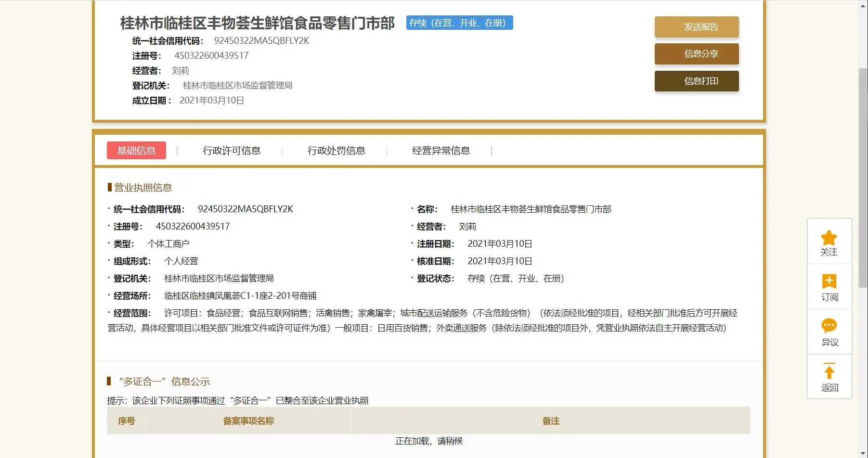
Task: Click the 提示 line about 多证合一
Action: pos(238,401)
